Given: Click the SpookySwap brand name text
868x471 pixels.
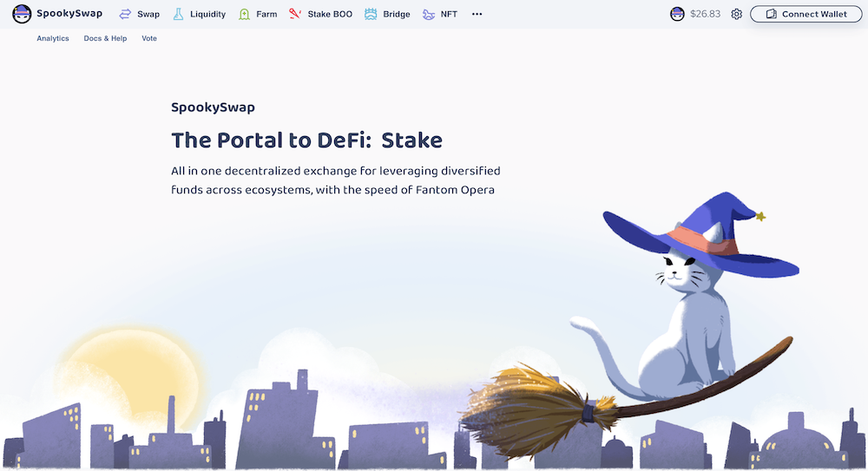Looking at the screenshot, I should click(69, 13).
